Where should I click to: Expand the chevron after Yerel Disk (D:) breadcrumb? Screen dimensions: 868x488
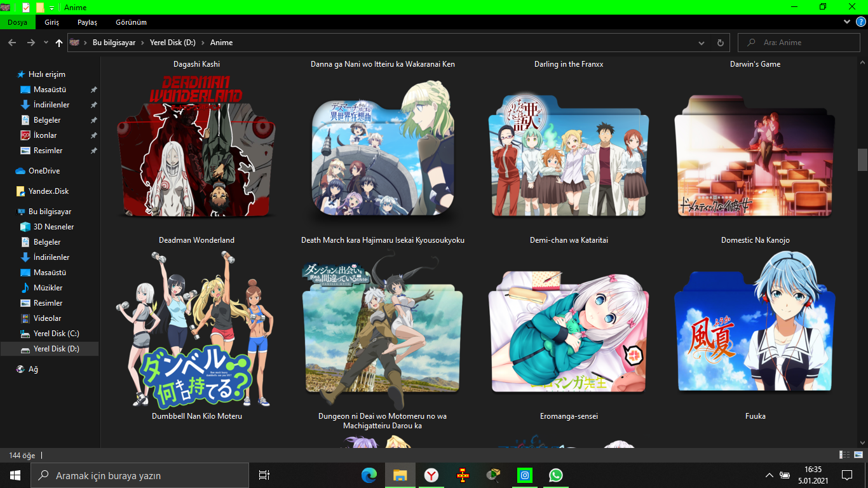pyautogui.click(x=203, y=43)
